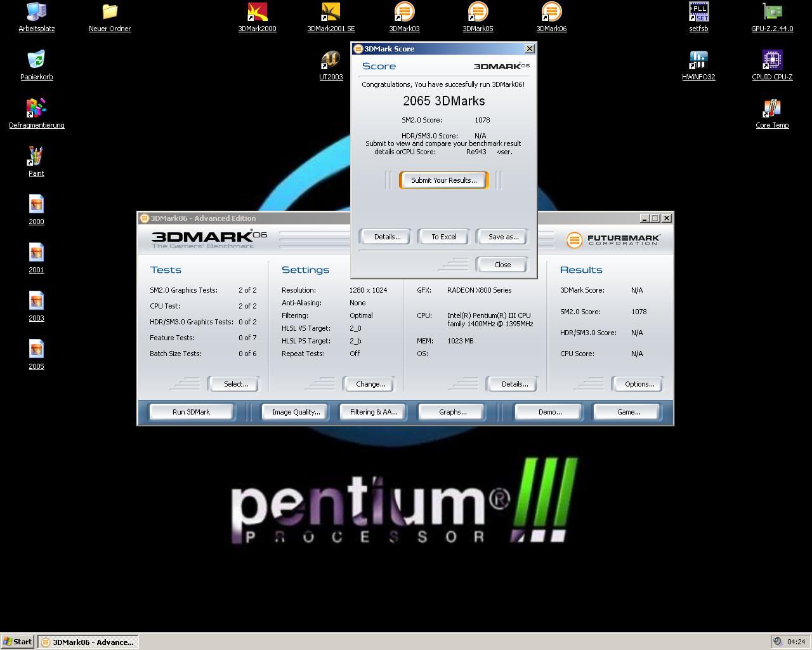The height and width of the screenshot is (650, 812).
Task: Click Submit Your Results button
Action: tap(444, 180)
